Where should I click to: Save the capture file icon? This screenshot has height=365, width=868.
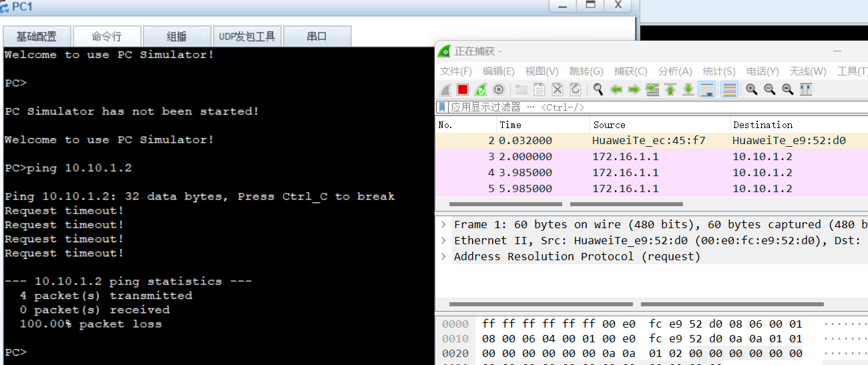(x=539, y=89)
